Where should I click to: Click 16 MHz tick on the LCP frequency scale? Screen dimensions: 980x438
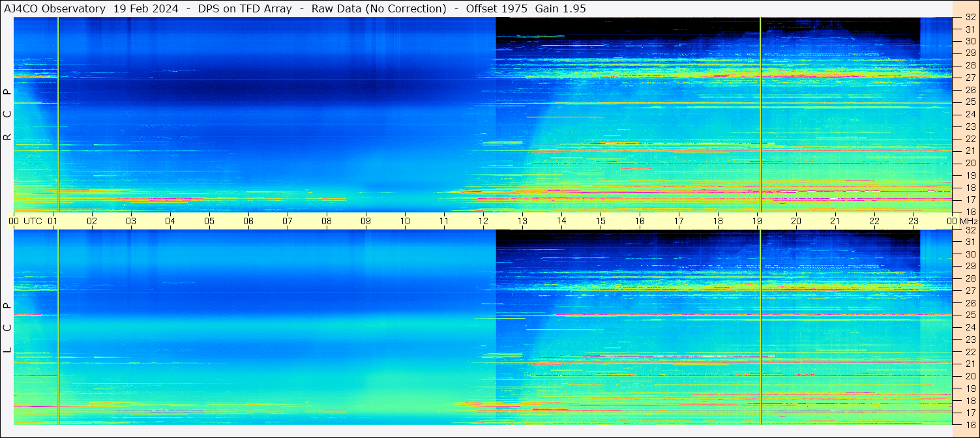tap(970, 424)
